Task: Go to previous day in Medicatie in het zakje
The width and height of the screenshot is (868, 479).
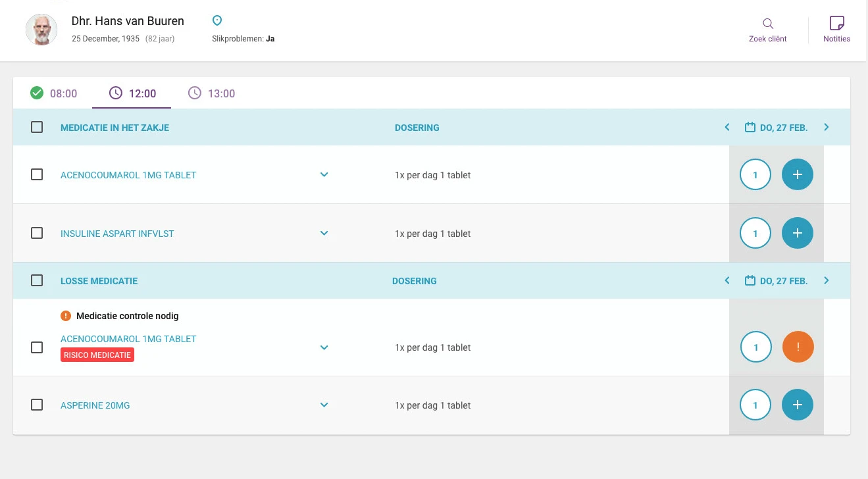Action: pyautogui.click(x=727, y=128)
